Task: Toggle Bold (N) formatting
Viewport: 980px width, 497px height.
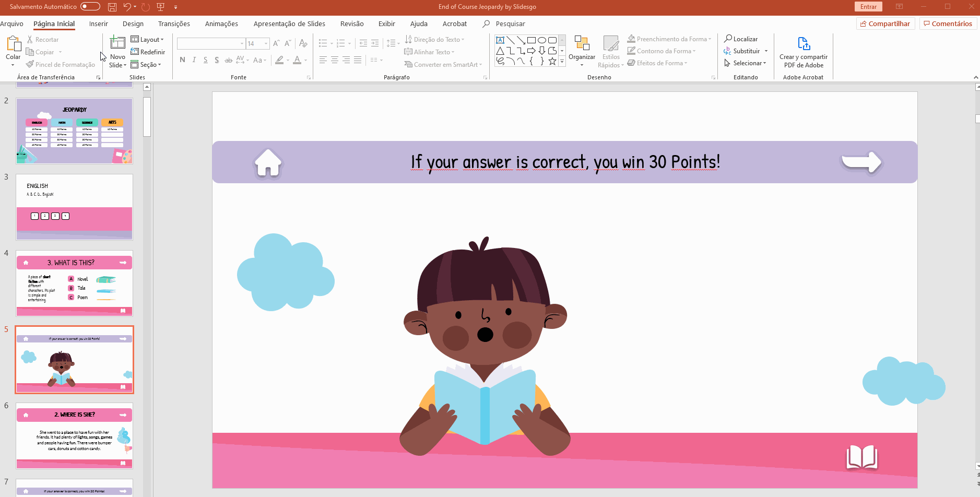Action: pos(182,60)
